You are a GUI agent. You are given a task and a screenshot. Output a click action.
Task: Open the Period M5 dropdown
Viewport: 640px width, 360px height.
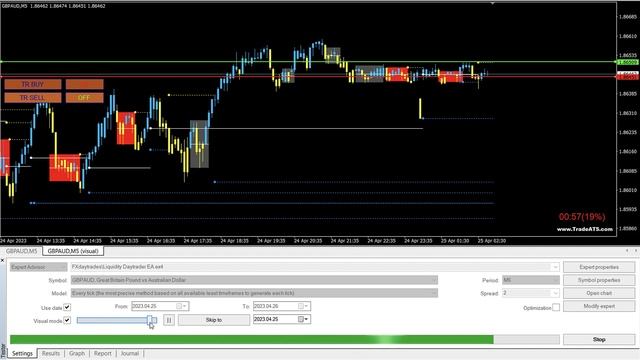(531, 280)
